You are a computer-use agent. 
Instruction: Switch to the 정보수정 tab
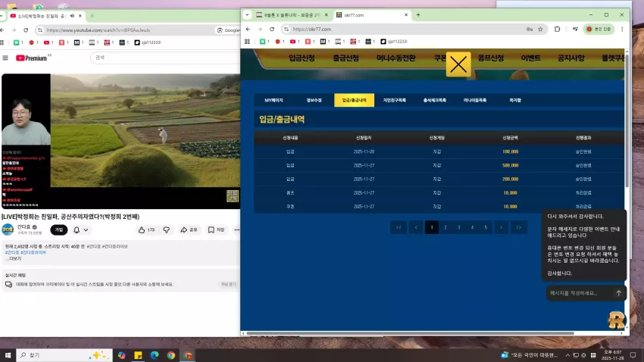point(314,100)
